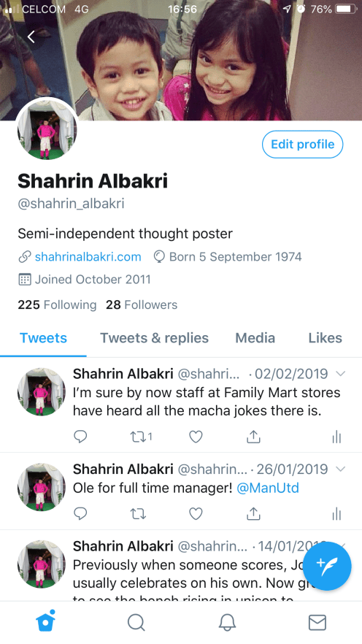View the large profile avatar photo

click(x=47, y=129)
